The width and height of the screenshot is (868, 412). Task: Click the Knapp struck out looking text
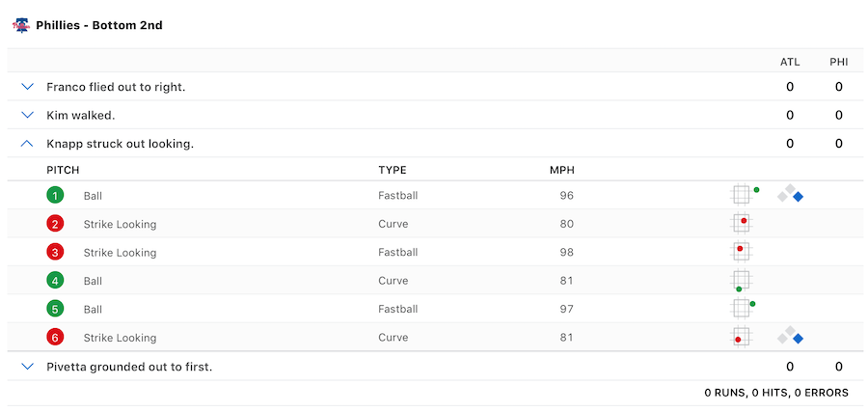120,144
